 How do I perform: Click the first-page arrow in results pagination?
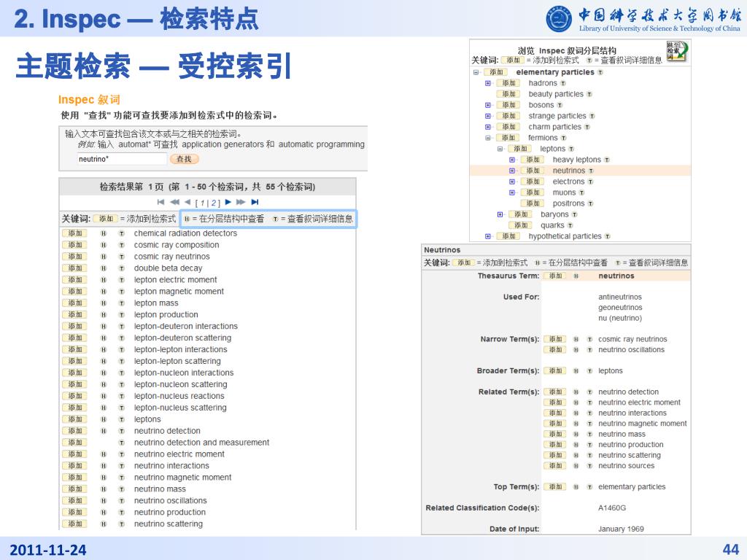click(160, 203)
